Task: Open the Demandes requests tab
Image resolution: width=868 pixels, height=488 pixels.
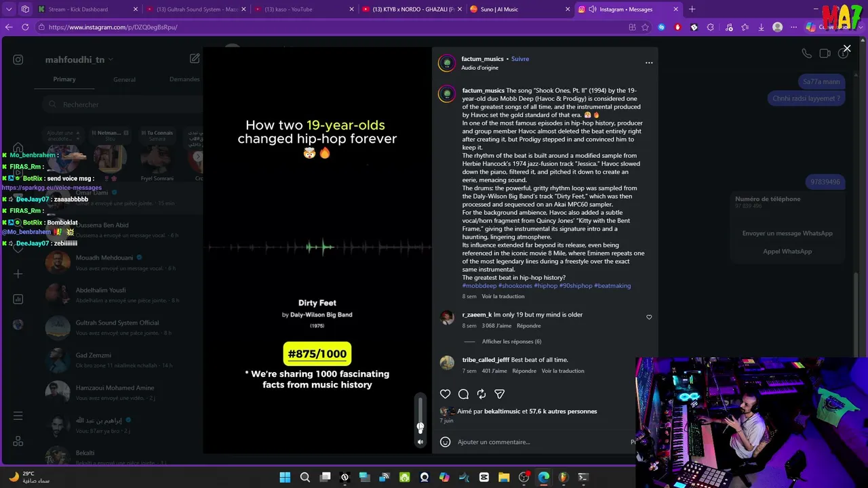Action: coord(184,79)
